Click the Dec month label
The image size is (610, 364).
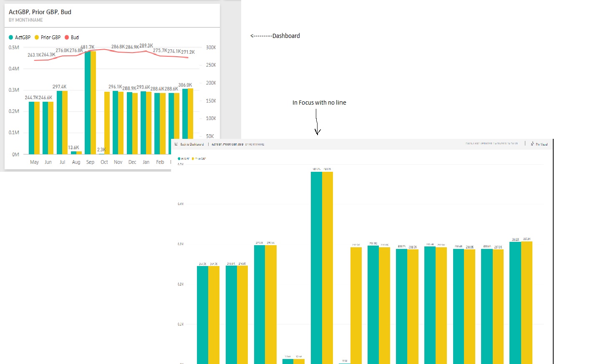tap(132, 162)
